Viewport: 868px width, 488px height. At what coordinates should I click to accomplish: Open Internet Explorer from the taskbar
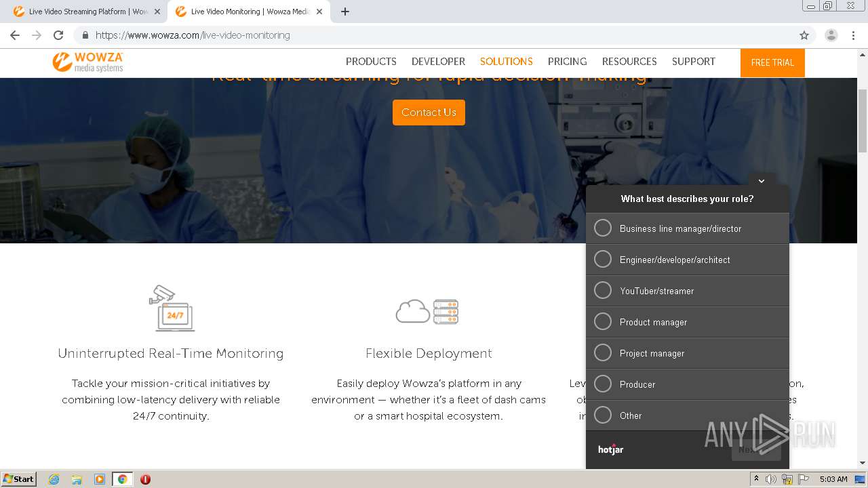[54, 479]
